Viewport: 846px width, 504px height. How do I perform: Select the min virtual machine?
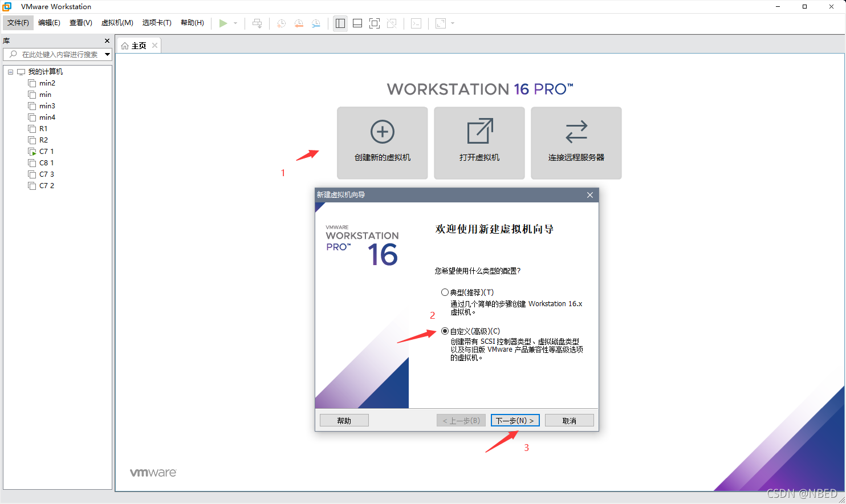point(45,95)
